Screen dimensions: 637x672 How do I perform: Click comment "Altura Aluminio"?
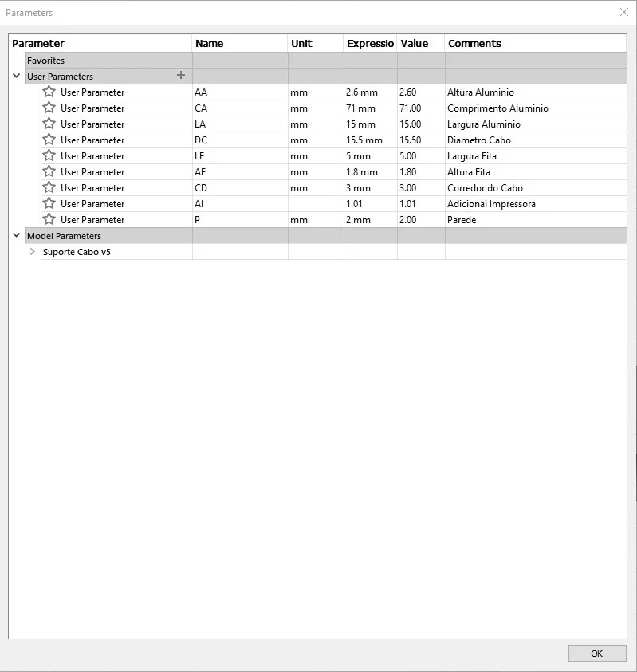coord(481,92)
